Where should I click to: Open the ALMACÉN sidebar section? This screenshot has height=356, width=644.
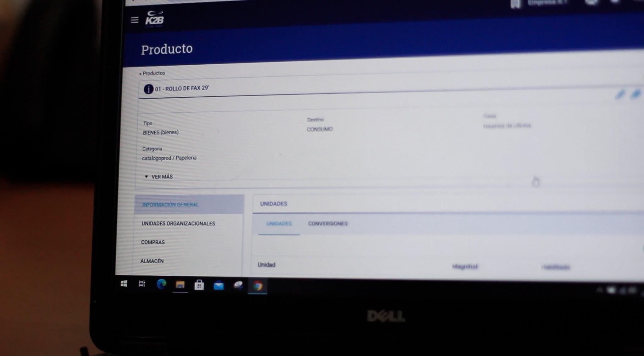(x=152, y=261)
